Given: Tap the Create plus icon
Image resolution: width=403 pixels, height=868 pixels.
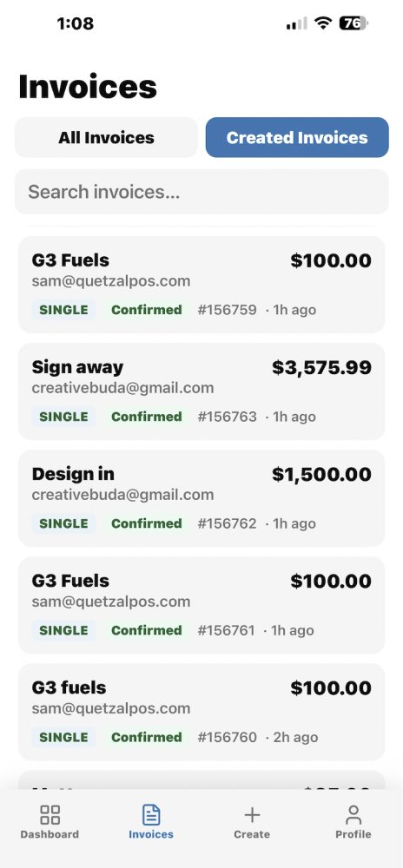Looking at the screenshot, I should pos(252,815).
